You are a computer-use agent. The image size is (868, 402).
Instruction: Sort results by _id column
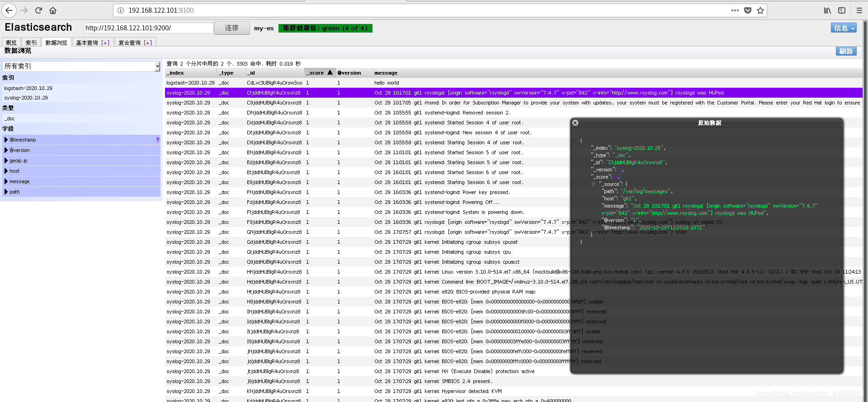coord(274,73)
